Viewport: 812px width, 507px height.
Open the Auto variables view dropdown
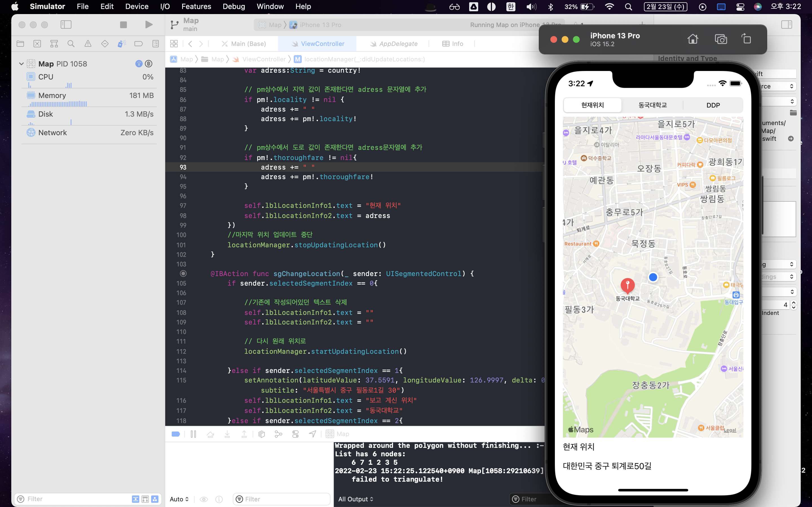click(x=179, y=499)
